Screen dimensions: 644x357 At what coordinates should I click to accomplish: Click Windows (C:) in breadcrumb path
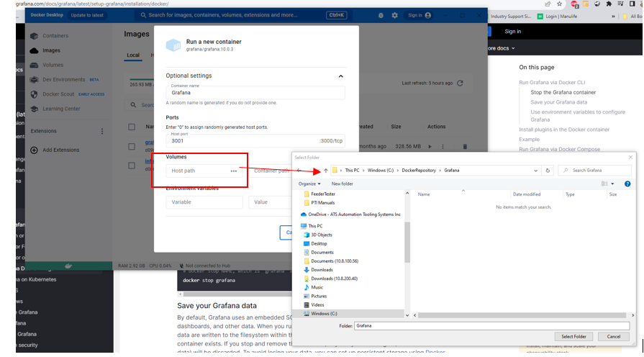coord(381,171)
